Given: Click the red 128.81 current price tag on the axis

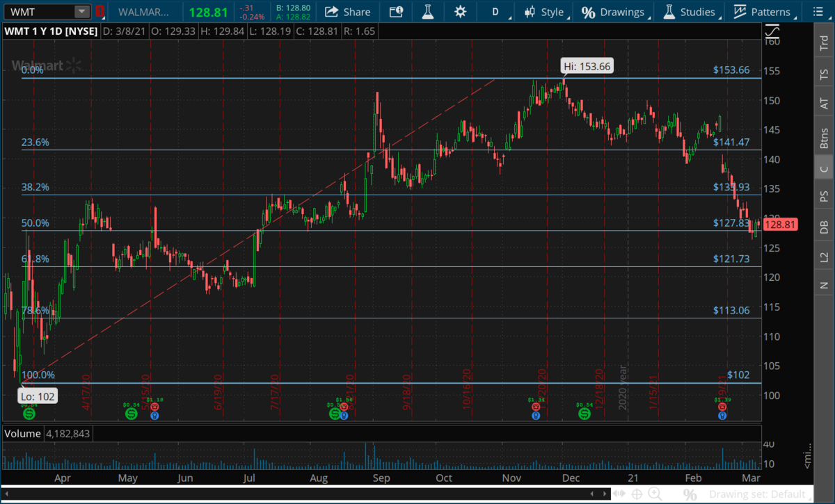Looking at the screenshot, I should pyautogui.click(x=781, y=225).
